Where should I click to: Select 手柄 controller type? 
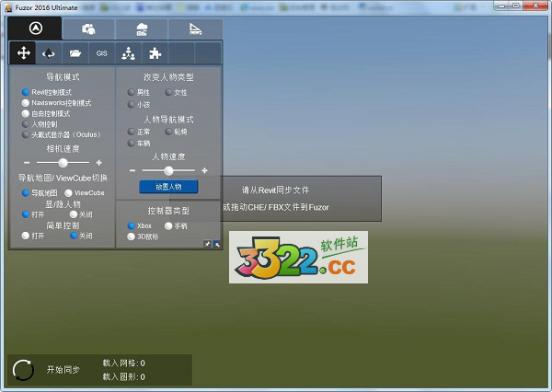tap(176, 225)
